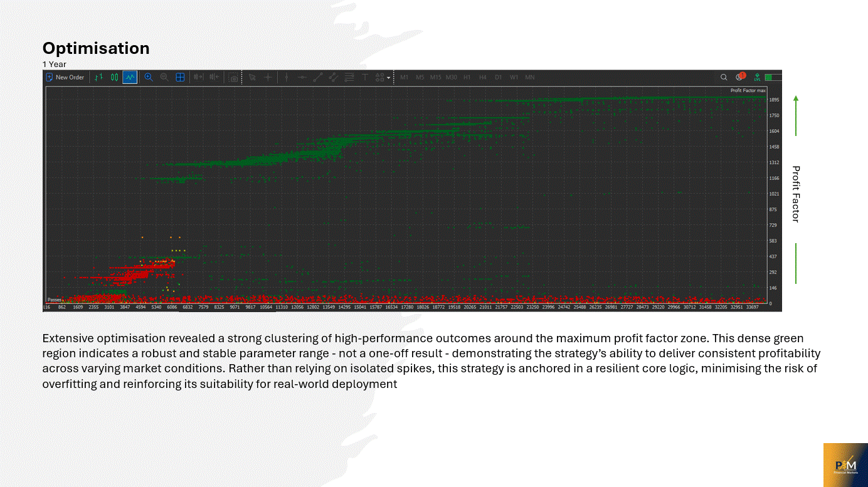Switch to MN timeframe
The height and width of the screenshot is (487, 868).
click(x=530, y=77)
